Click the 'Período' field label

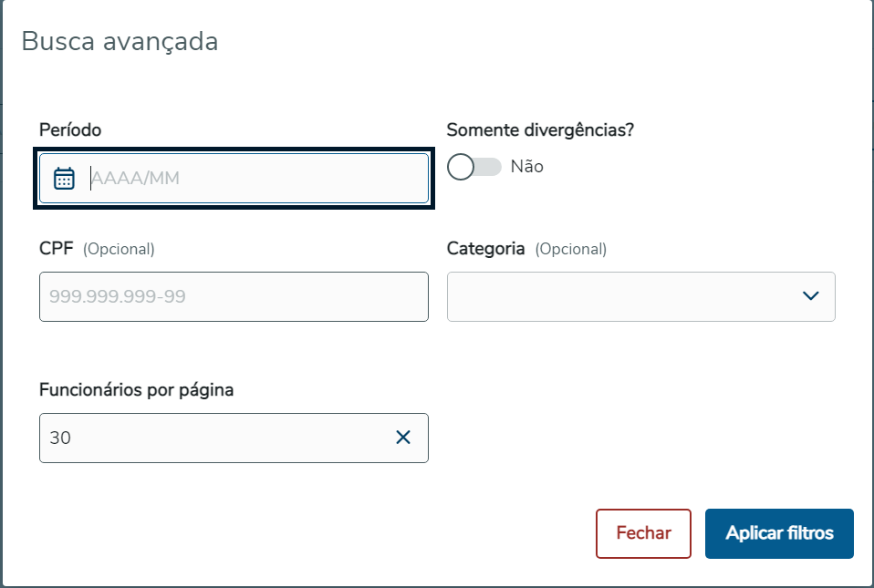pyautogui.click(x=70, y=130)
